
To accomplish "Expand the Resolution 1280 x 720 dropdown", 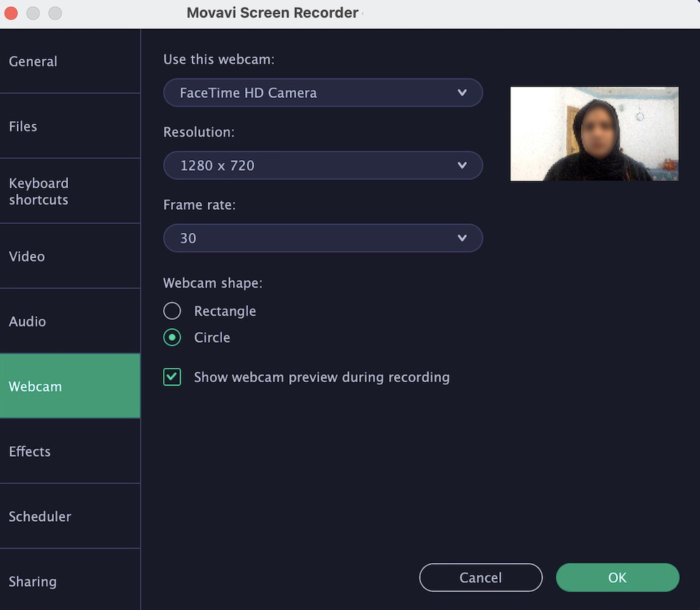I will (323, 166).
